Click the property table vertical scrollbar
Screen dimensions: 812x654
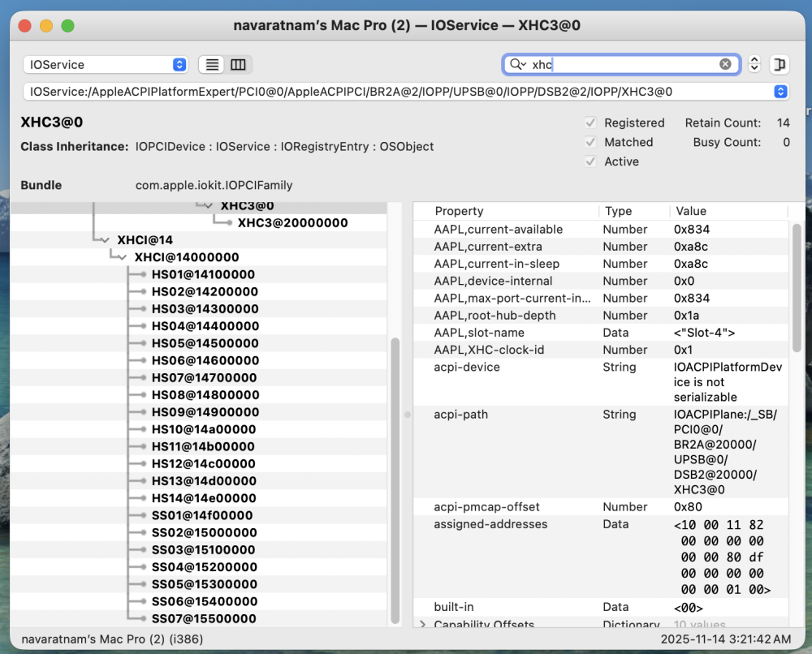[x=797, y=288]
